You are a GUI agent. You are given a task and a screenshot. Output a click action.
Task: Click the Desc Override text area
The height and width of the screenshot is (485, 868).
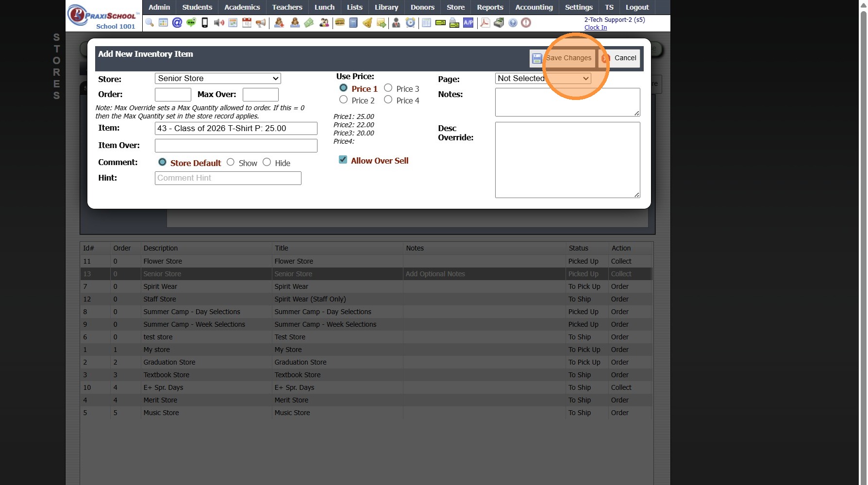(x=568, y=160)
